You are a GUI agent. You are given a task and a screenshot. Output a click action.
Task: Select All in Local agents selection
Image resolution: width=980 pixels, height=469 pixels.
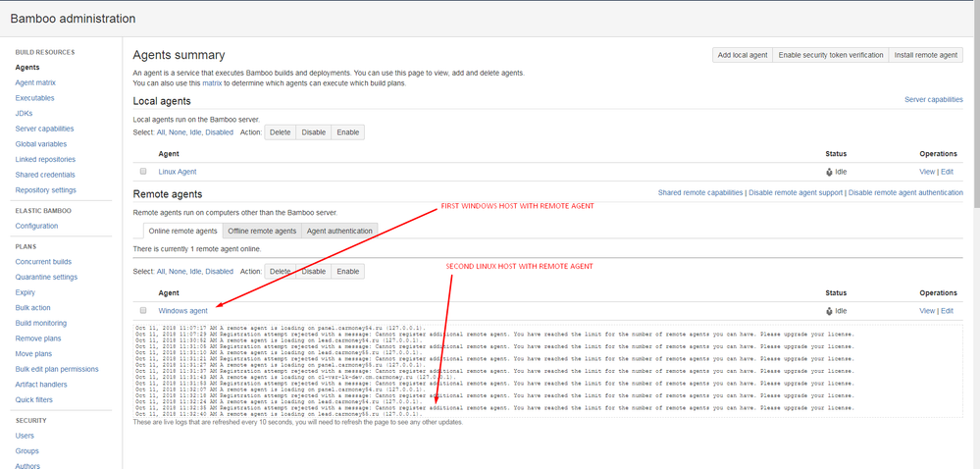pyautogui.click(x=161, y=132)
